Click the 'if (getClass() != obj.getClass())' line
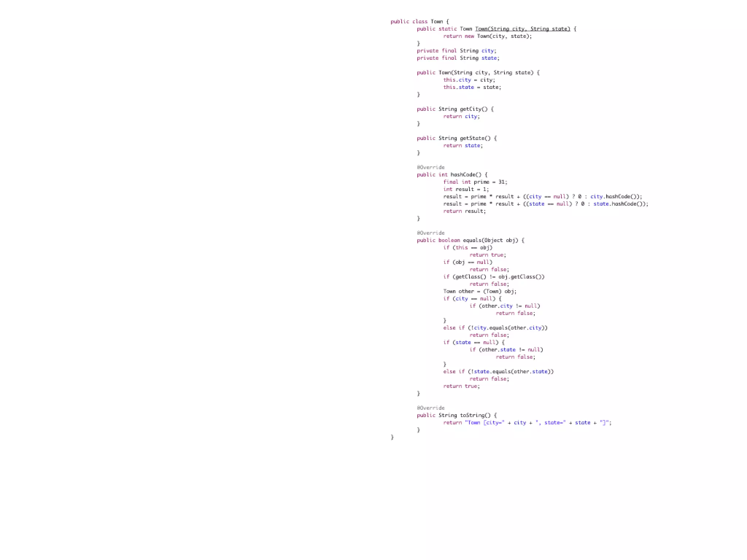747x560 pixels. [x=494, y=277]
